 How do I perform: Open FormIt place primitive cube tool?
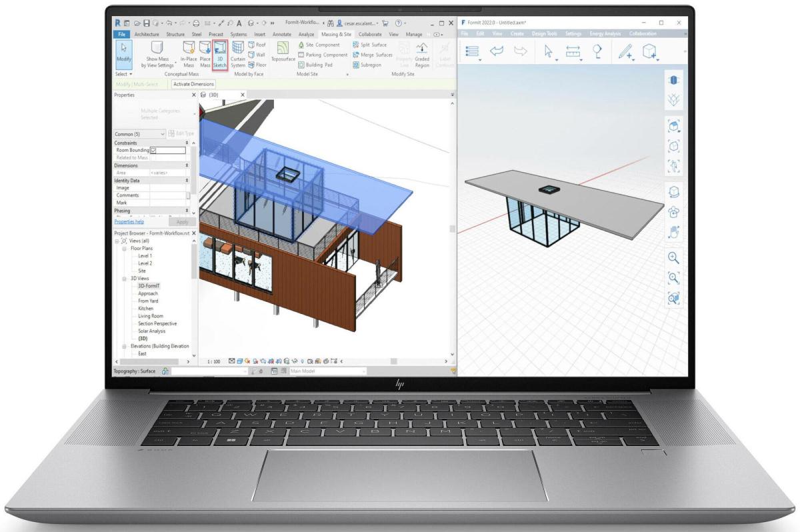[650, 51]
